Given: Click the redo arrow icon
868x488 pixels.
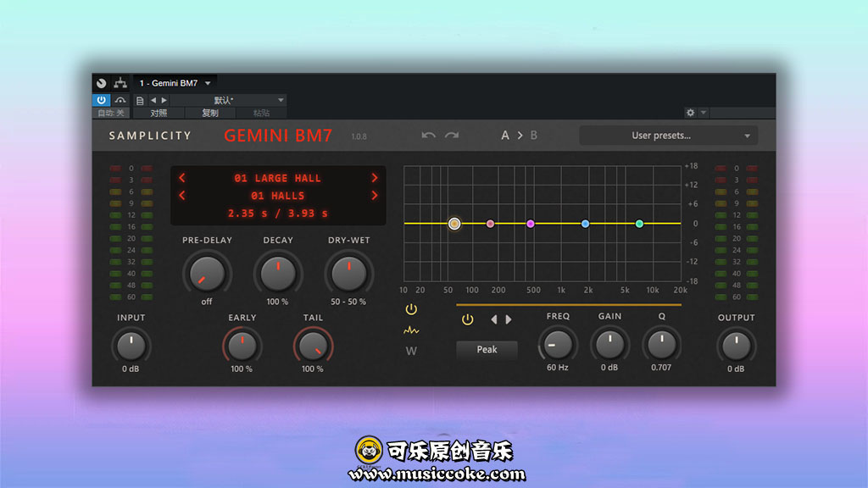Looking at the screenshot, I should coord(452,136).
